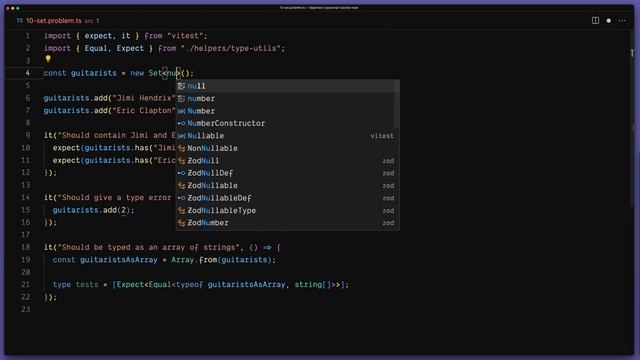Click keyword icon beside lowercase 'number'

click(x=182, y=98)
